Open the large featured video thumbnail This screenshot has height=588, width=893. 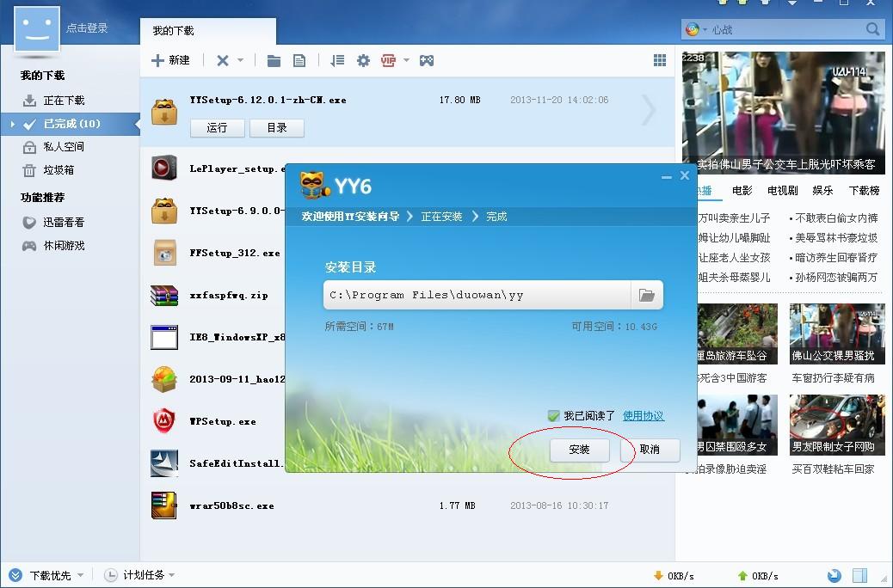pyautogui.click(x=784, y=113)
